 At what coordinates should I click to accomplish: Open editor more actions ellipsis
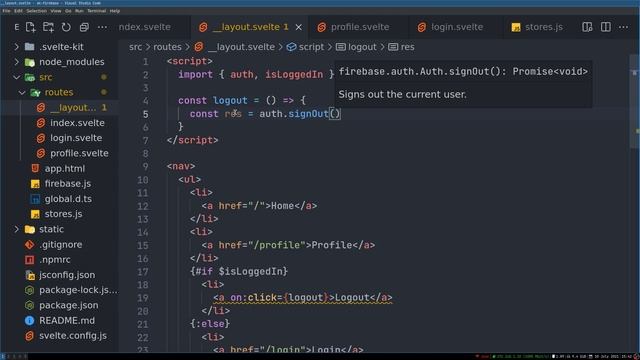624,27
